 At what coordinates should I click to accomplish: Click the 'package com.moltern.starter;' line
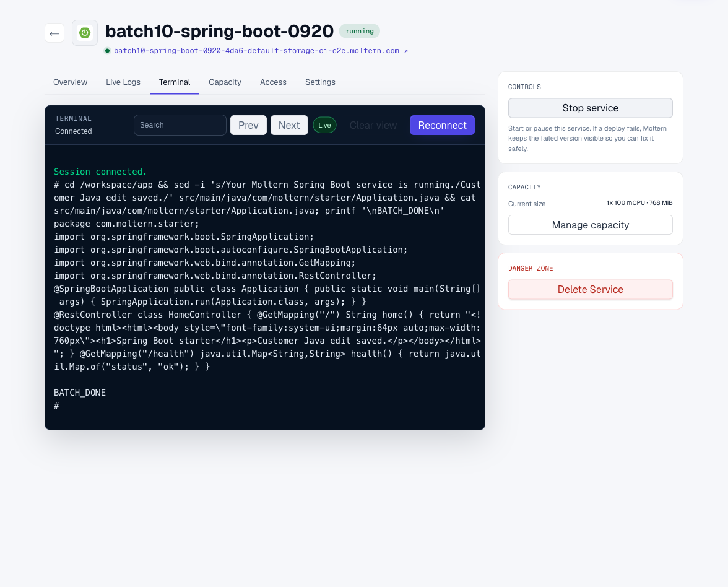click(x=126, y=224)
